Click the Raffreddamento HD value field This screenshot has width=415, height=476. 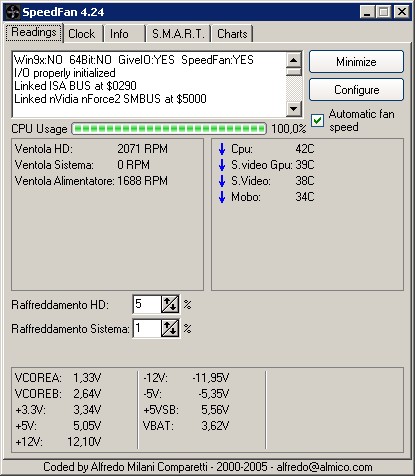(x=147, y=304)
